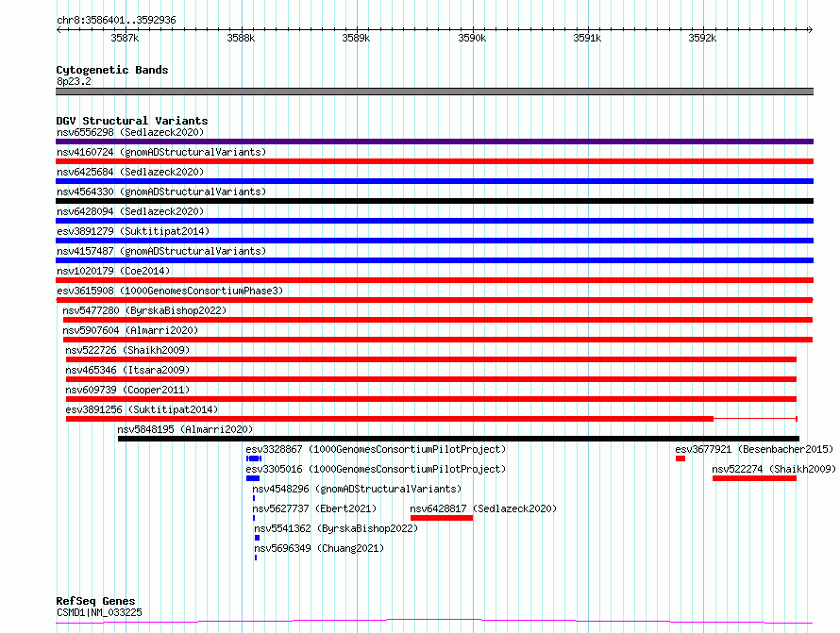This screenshot has width=840, height=633.
Task: Select the red nsv465346 variant bar
Action: 431,379
